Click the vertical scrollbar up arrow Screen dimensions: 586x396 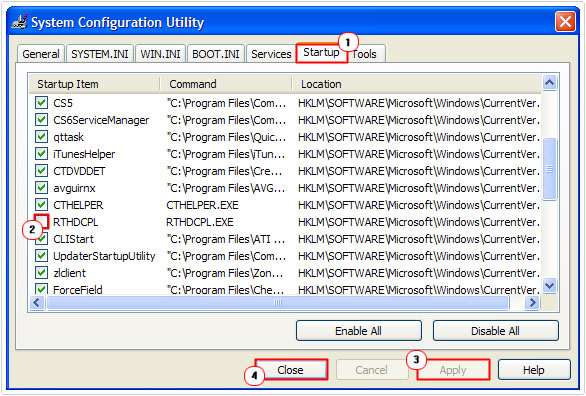point(549,82)
